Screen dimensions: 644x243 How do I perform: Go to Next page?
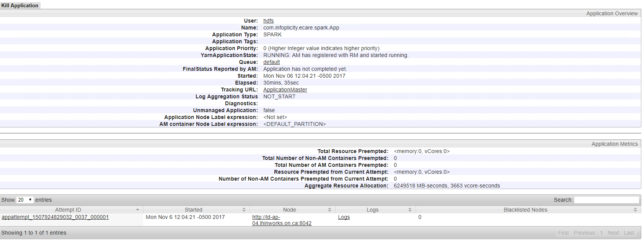click(613, 233)
